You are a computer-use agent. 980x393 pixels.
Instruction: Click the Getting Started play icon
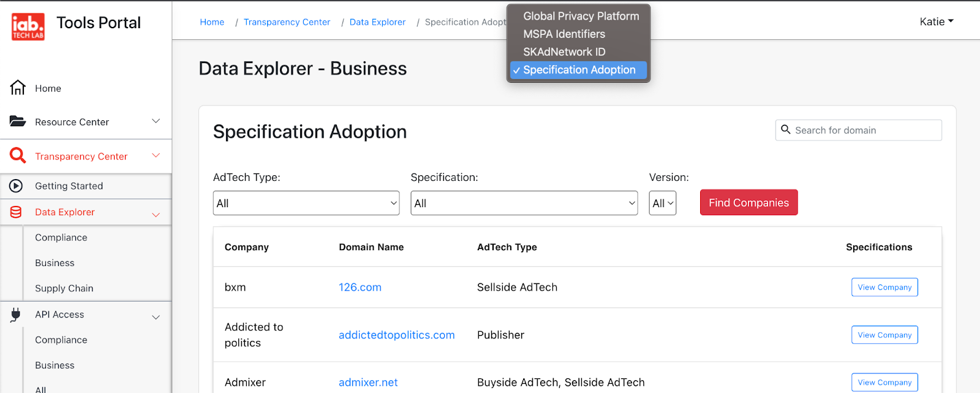(17, 186)
